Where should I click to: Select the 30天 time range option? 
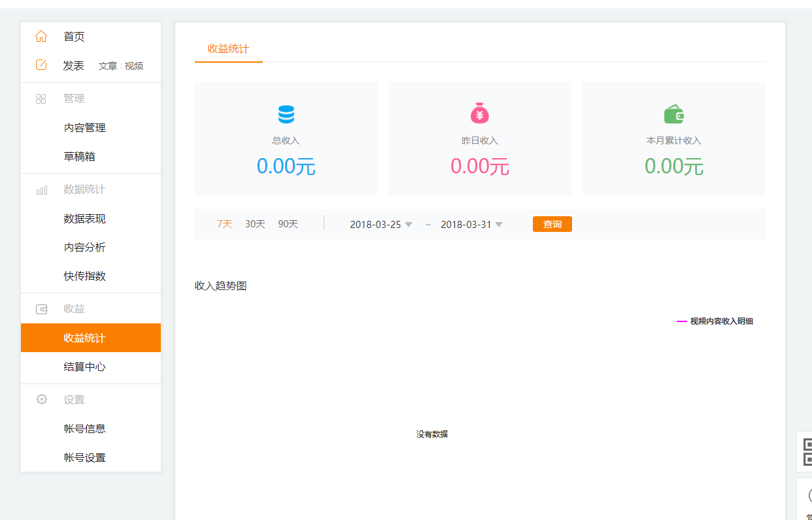255,224
